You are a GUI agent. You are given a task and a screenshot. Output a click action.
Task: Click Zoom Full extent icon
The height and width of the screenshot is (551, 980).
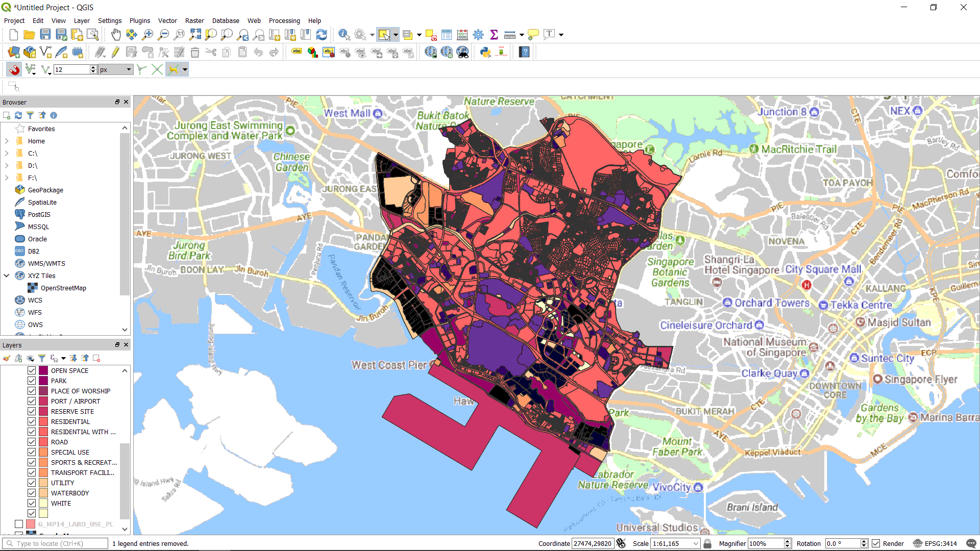(x=195, y=35)
